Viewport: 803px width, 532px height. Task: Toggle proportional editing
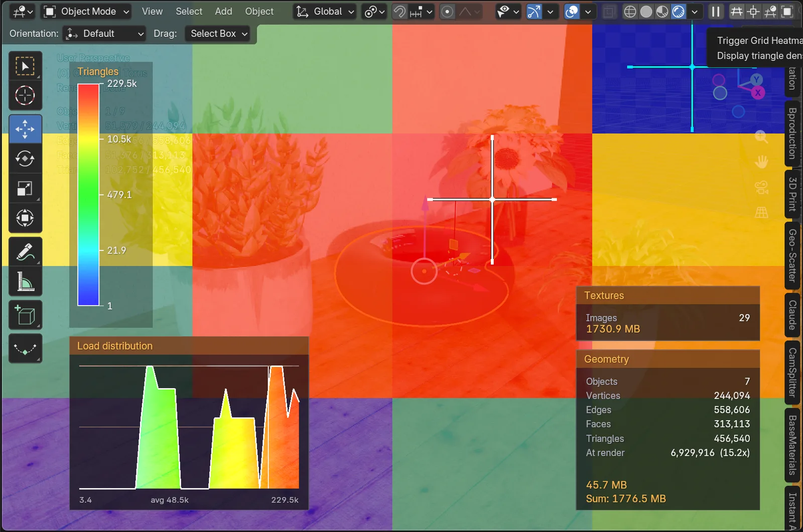pyautogui.click(x=447, y=12)
